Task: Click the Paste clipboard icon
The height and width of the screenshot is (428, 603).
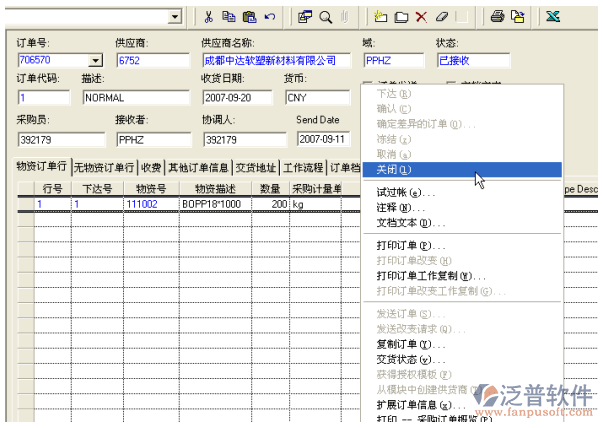Action: 249,16
